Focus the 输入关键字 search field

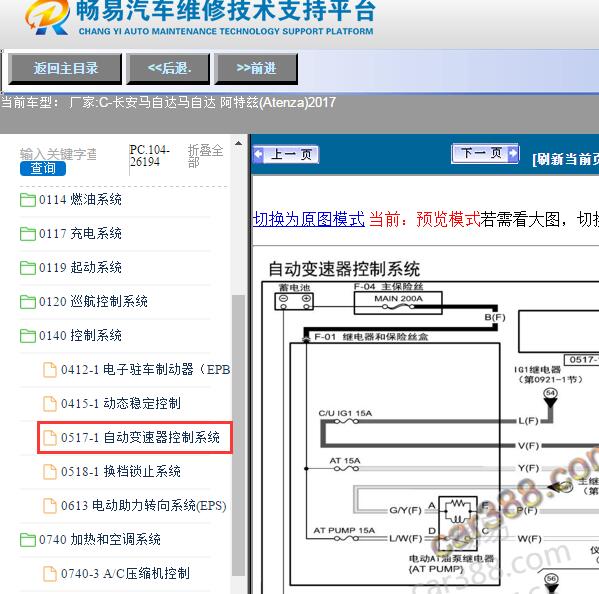pyautogui.click(x=58, y=154)
